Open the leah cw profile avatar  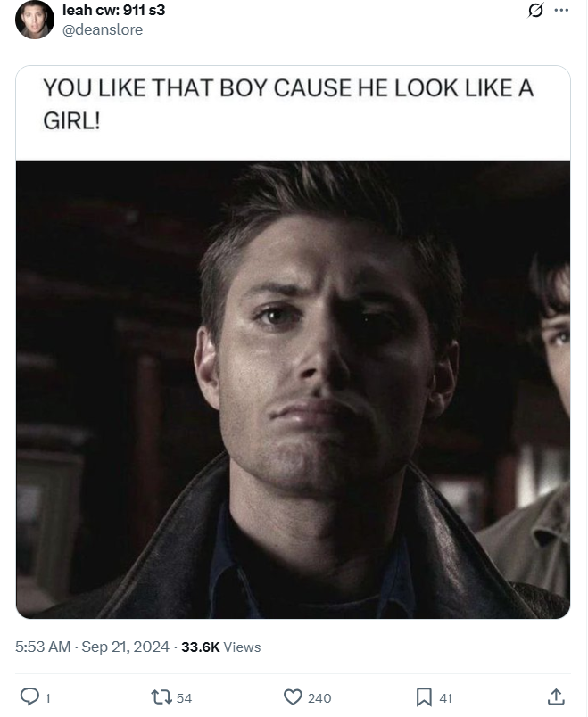point(34,20)
